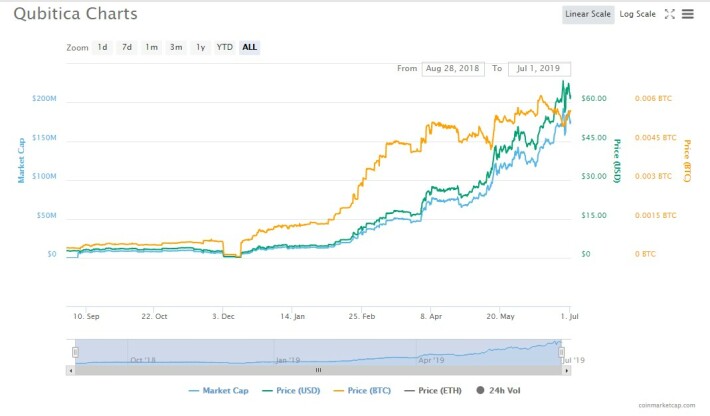Click the navigator scrollbar center grip
710x416 pixels.
pyautogui.click(x=318, y=370)
